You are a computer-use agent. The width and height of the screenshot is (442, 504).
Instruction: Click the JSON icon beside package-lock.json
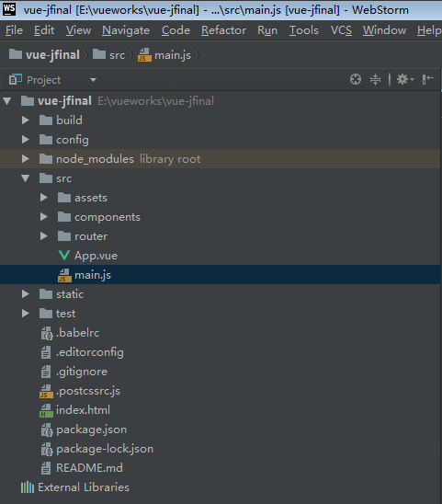point(47,449)
